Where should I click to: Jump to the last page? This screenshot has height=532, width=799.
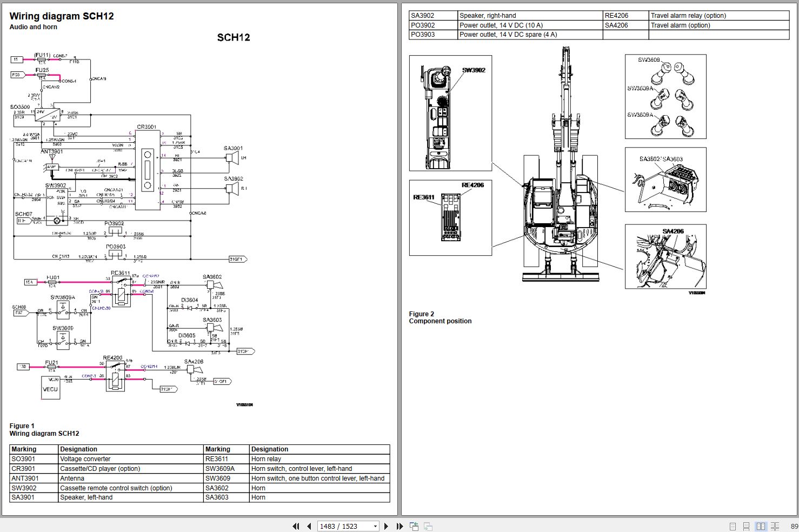click(399, 526)
